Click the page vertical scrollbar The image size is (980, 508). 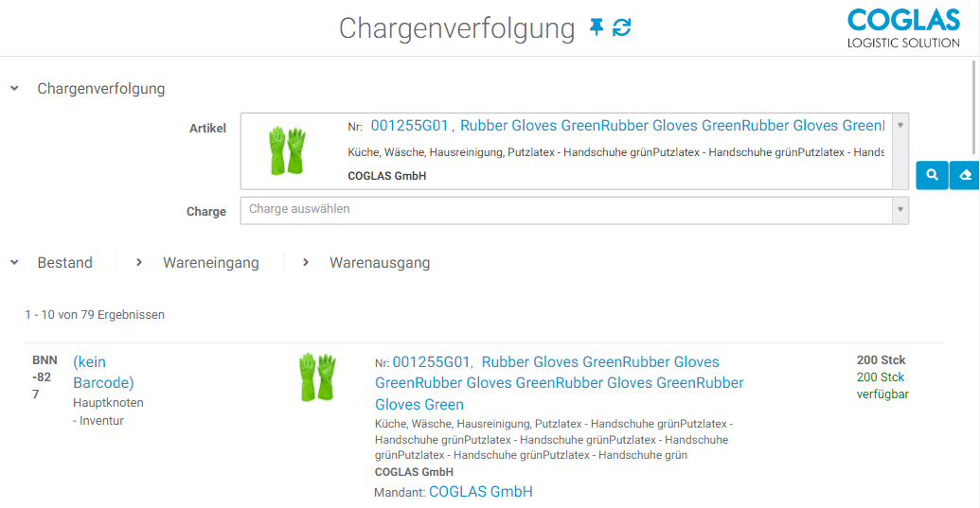click(973, 107)
